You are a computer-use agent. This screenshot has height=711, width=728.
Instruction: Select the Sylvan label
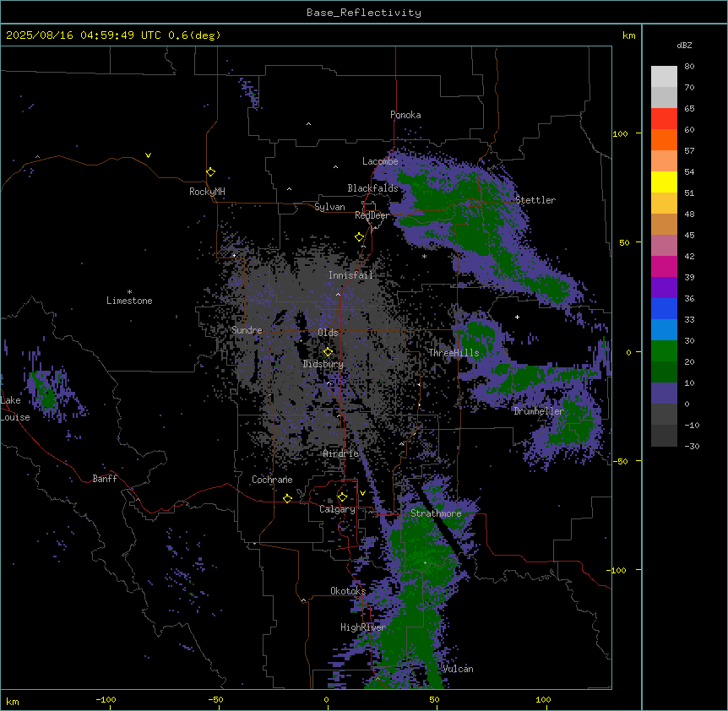coord(329,207)
